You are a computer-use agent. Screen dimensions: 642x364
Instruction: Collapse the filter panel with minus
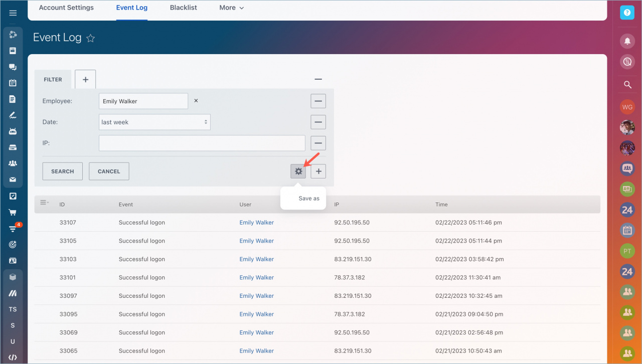(x=318, y=79)
